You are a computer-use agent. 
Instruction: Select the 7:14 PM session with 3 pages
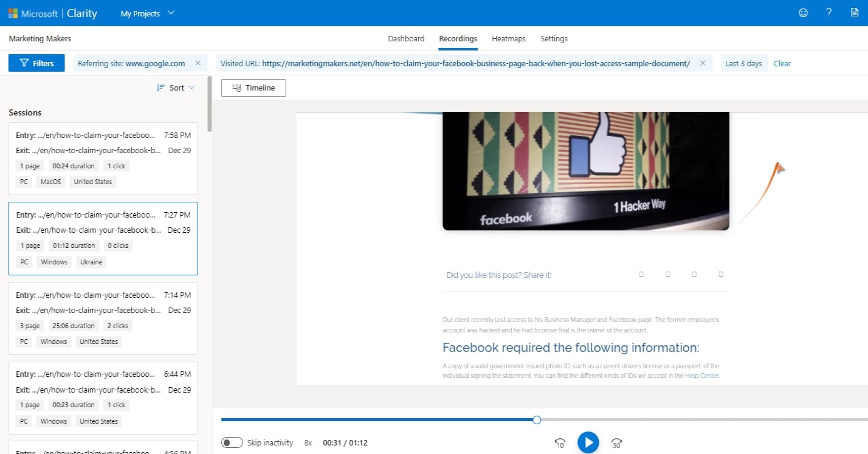pos(103,318)
